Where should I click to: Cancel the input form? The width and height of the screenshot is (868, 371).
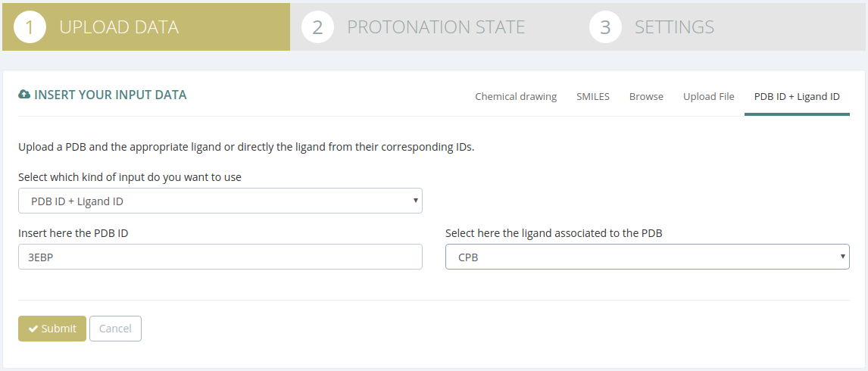(115, 329)
